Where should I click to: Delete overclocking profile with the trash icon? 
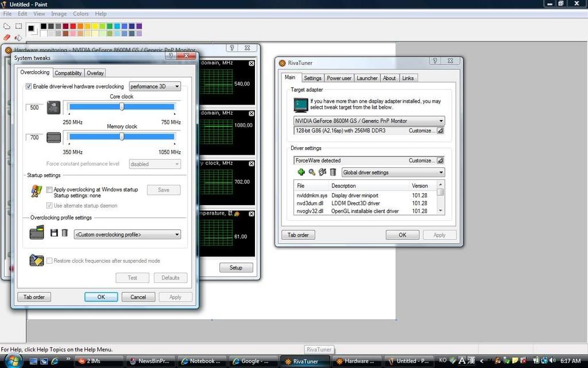(x=64, y=233)
